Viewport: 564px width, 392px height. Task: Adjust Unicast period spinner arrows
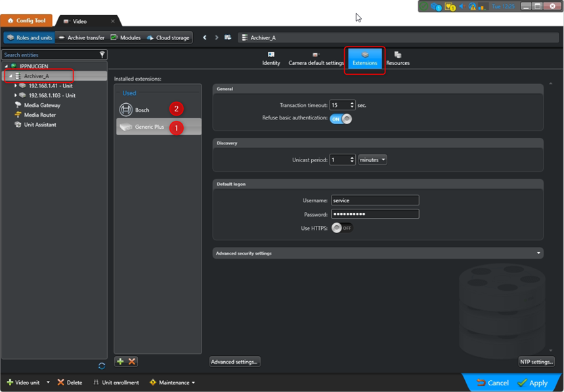coord(352,160)
